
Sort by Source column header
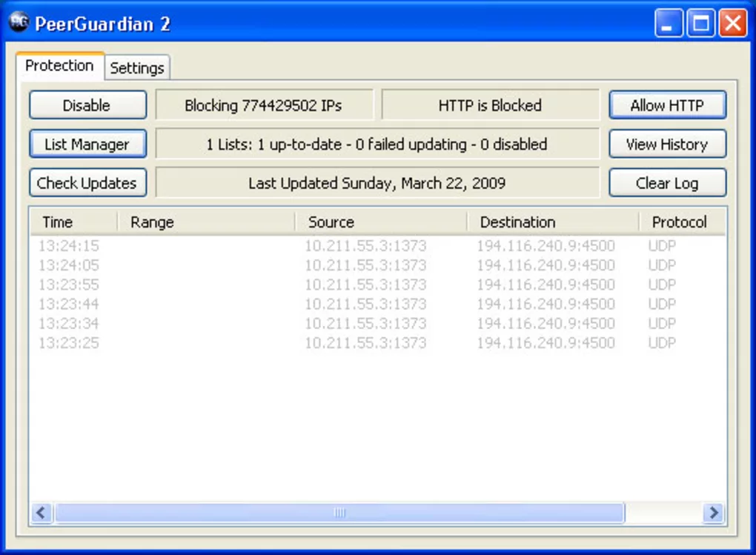[381, 222]
